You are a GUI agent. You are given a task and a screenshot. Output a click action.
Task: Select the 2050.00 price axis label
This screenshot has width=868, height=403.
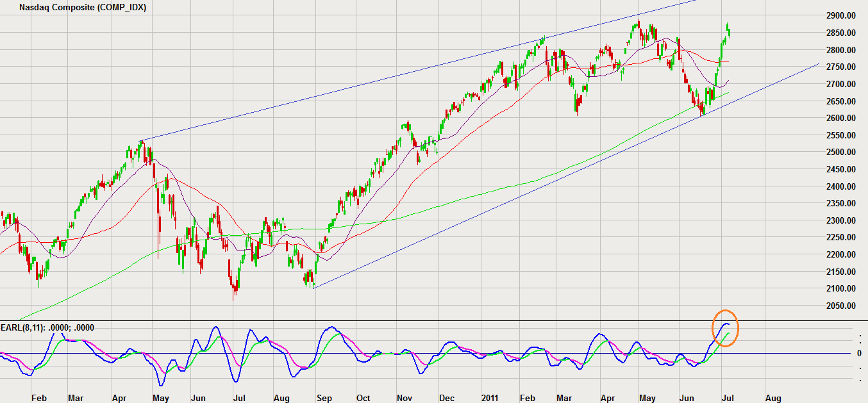[840, 306]
